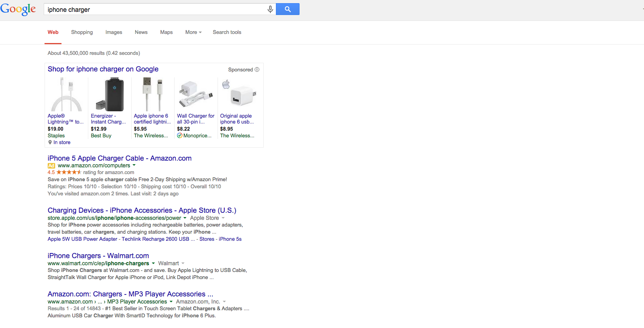Switch to the Images tab
This screenshot has width=644, height=328.
[114, 32]
